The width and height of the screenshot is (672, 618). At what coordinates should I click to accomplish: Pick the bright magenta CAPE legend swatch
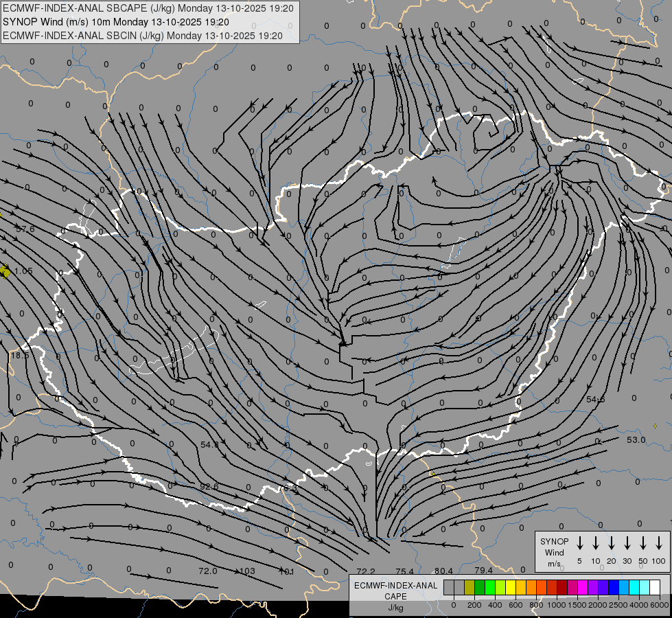coord(583,587)
